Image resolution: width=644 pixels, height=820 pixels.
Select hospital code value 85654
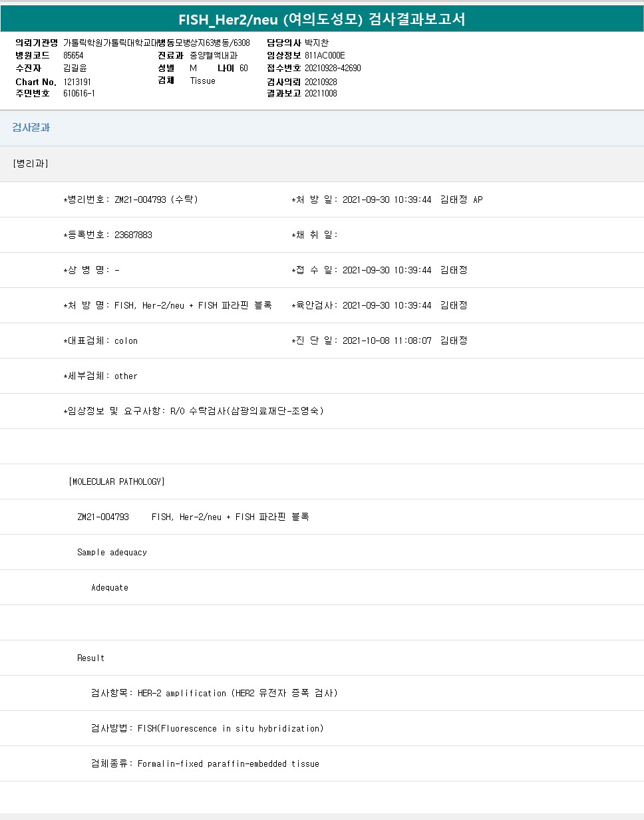[73, 56]
